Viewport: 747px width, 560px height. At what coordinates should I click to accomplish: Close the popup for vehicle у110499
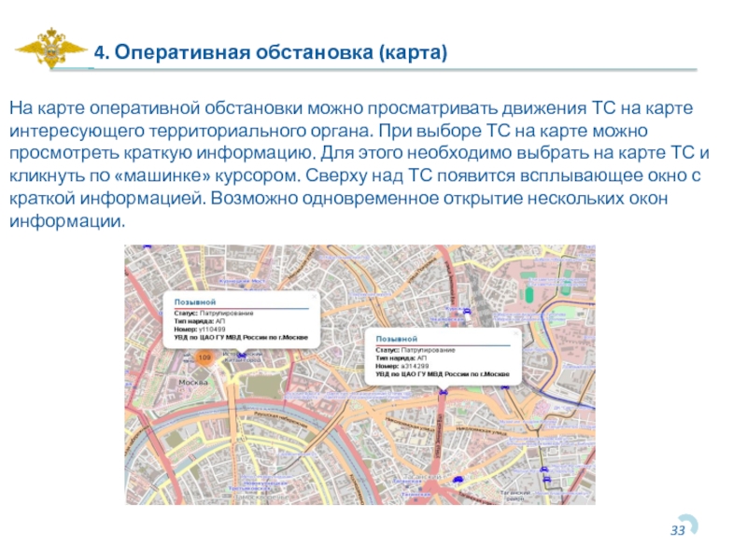(x=315, y=295)
